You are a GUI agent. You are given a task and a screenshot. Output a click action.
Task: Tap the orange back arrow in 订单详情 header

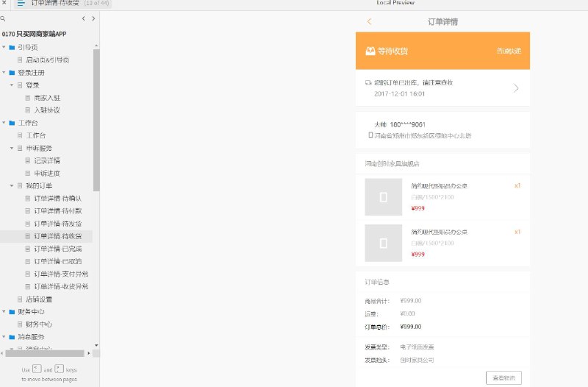pos(370,21)
